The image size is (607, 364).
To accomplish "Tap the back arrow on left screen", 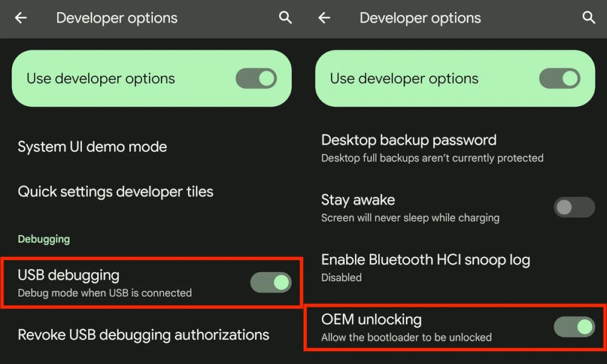I will click(21, 18).
